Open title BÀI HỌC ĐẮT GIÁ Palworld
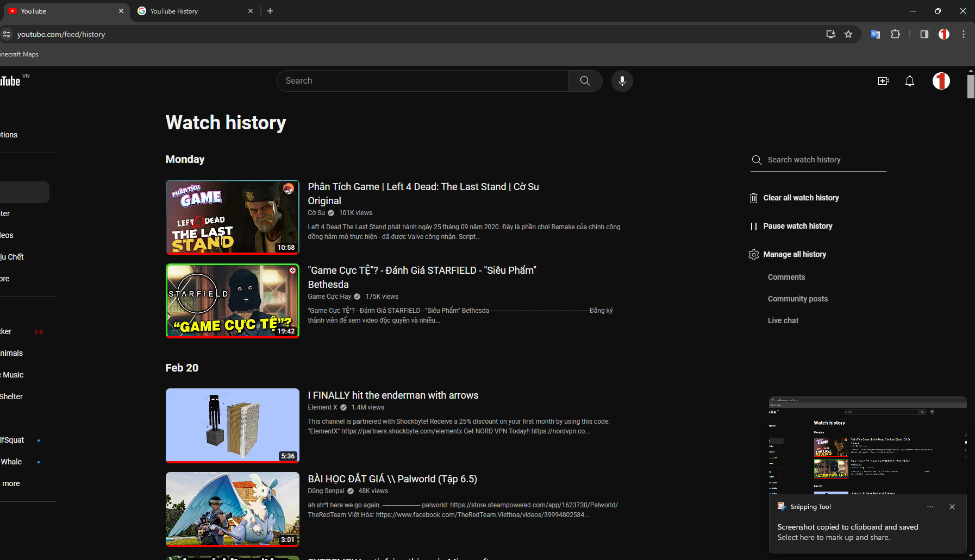 [392, 479]
